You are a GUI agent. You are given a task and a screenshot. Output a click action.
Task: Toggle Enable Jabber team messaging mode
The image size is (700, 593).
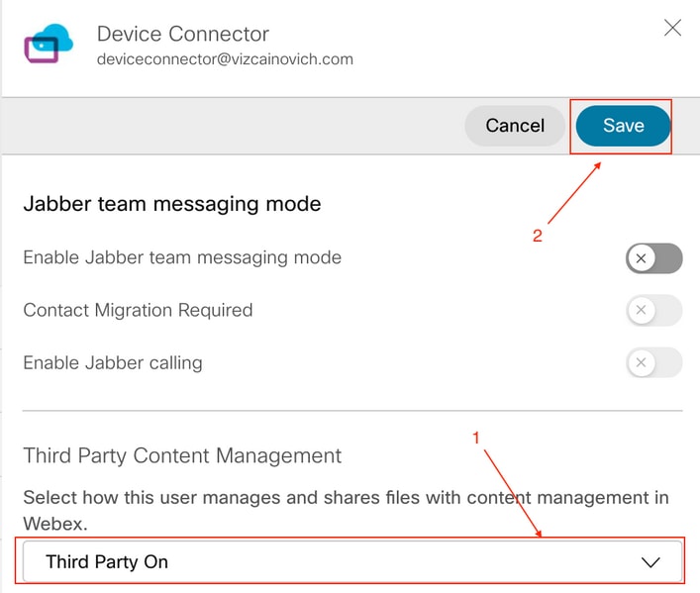pos(654,257)
